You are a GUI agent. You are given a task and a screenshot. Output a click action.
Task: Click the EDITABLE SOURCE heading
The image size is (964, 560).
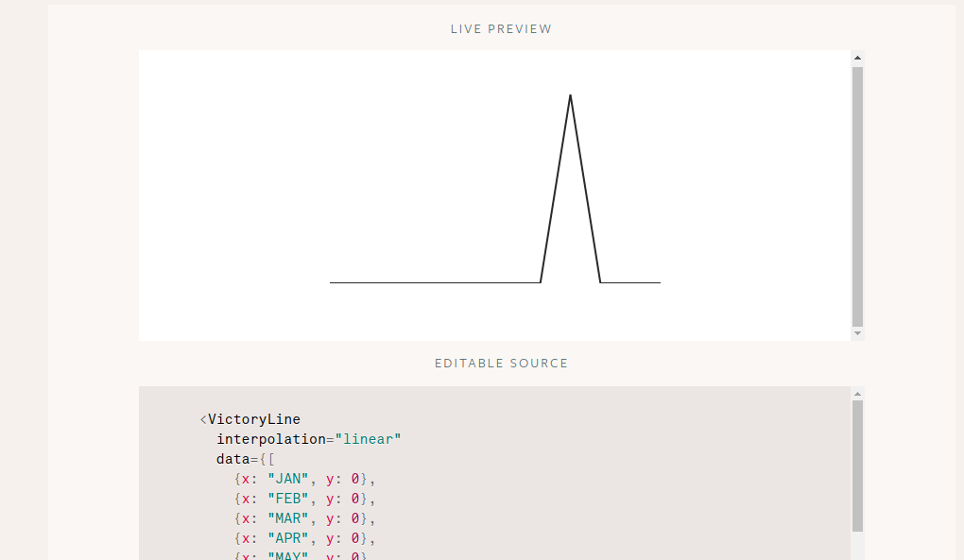pos(501,363)
